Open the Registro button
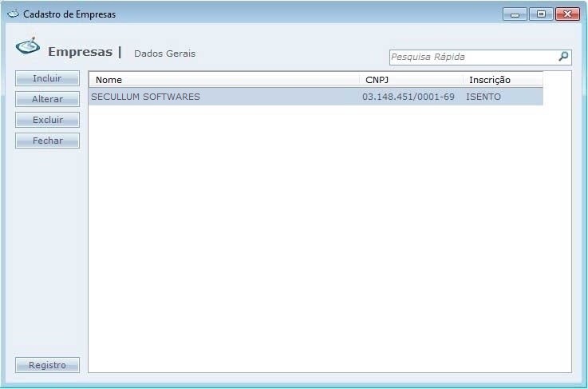The height and width of the screenshot is (389, 588). click(x=47, y=365)
